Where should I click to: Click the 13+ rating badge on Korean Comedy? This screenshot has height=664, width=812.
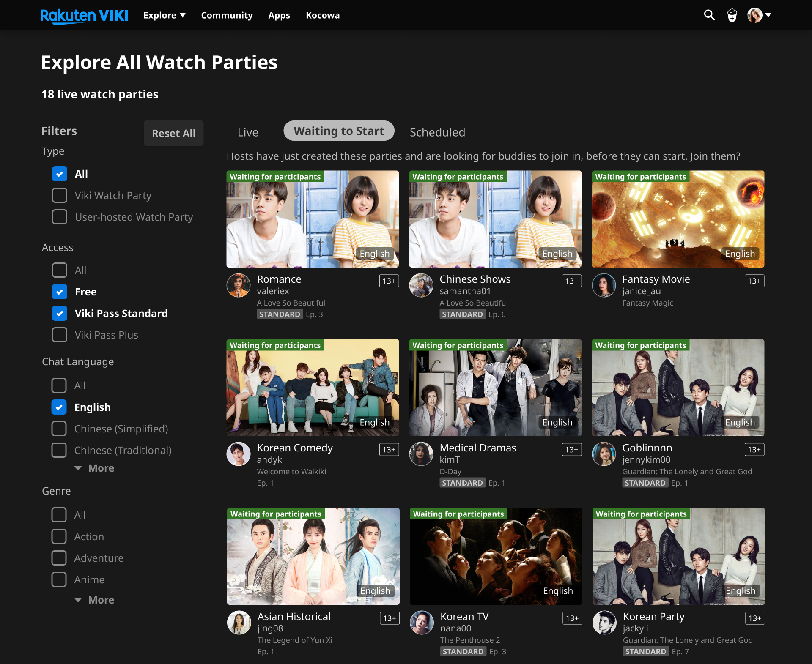coord(389,450)
